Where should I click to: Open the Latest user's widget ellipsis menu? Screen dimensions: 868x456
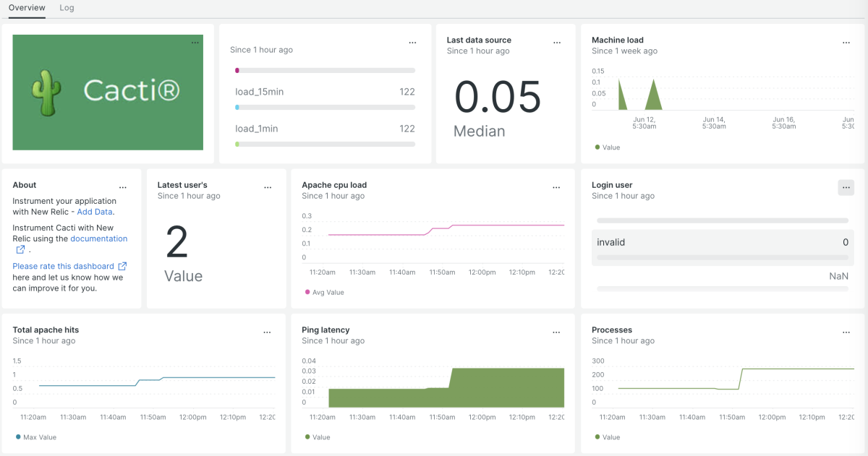coord(268,187)
